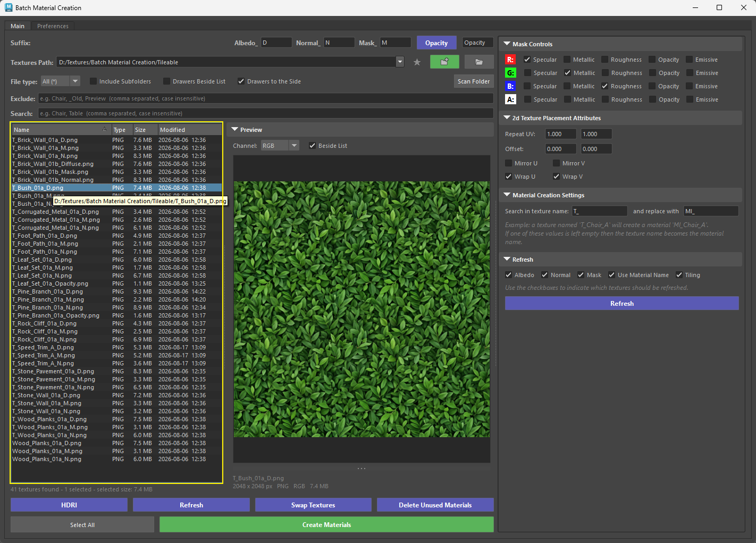This screenshot has height=543, width=756.
Task: Open the Channel RGB dropdown
Action: click(x=294, y=146)
